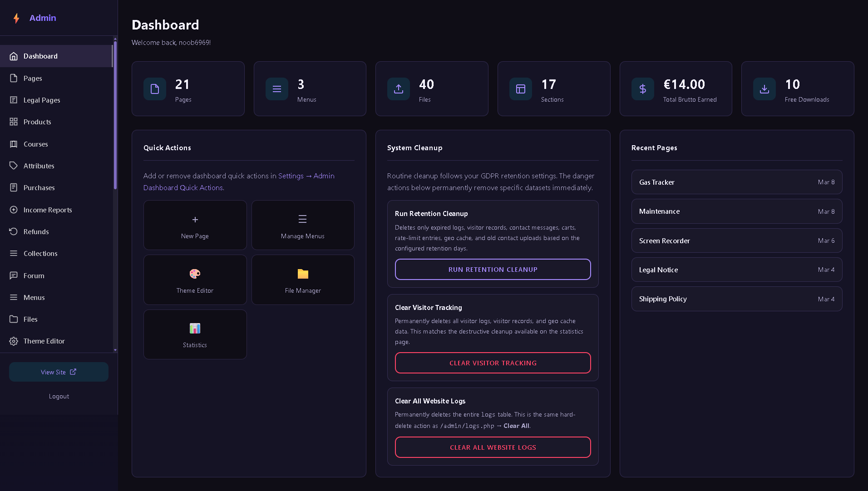Open the Legal Notice recent page

pyautogui.click(x=736, y=270)
